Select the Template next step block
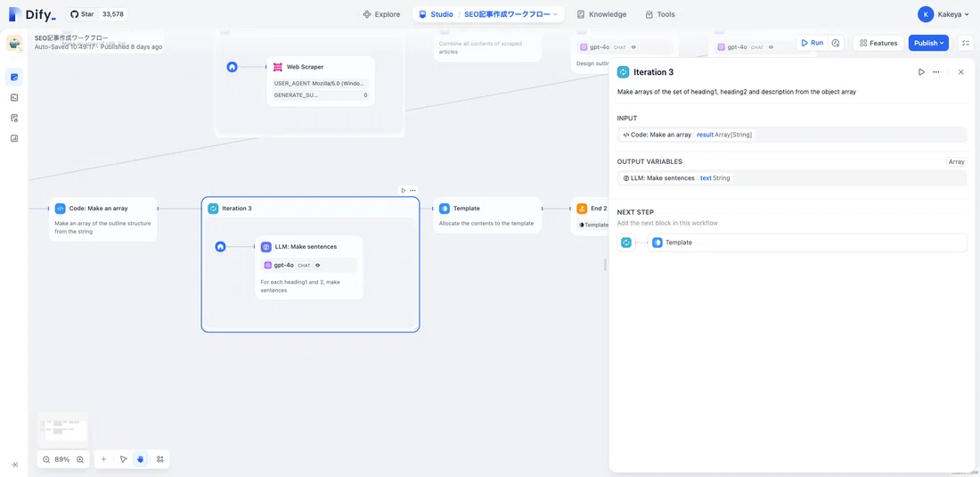980x477 pixels. [807, 243]
